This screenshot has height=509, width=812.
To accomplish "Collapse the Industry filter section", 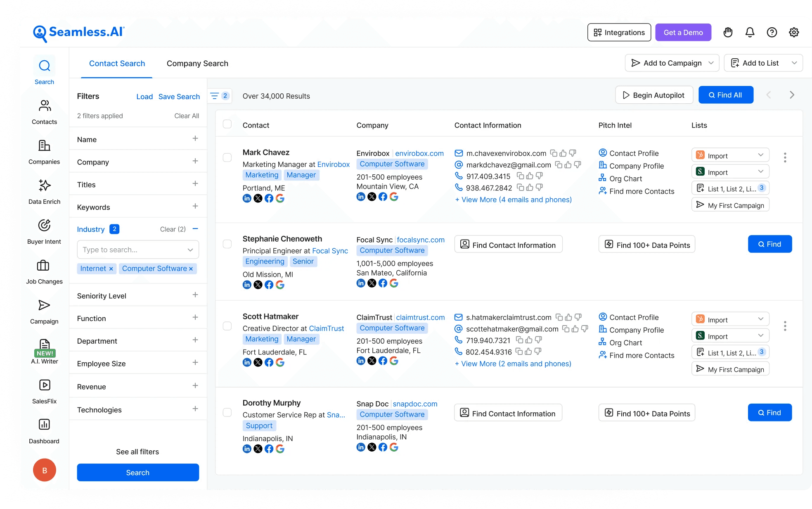I will (x=195, y=229).
